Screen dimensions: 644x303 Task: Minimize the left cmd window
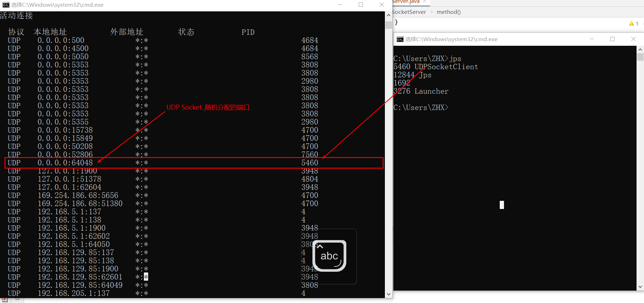(x=340, y=5)
